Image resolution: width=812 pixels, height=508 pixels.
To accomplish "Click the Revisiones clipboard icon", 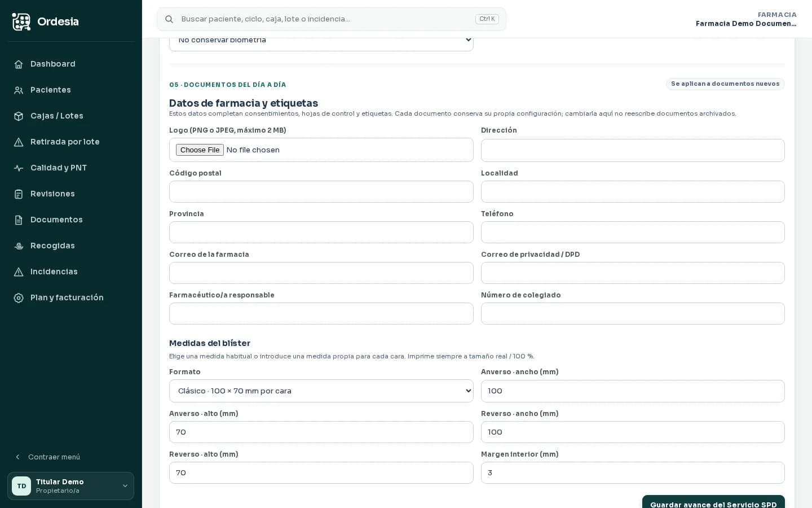I will pyautogui.click(x=19, y=194).
